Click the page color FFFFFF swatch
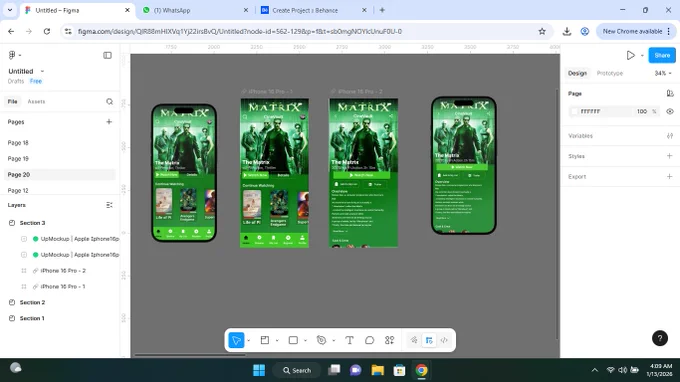Screen dimensions: 680x382 click(575, 111)
